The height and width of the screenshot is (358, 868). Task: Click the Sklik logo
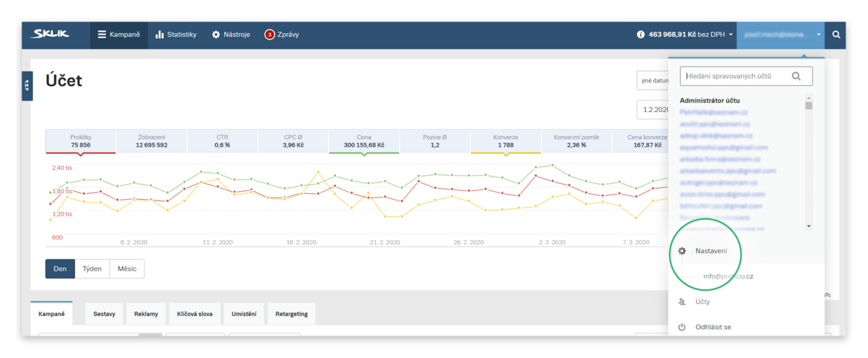coord(50,34)
